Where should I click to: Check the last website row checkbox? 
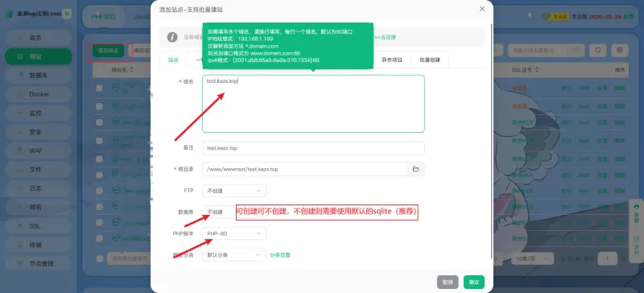tap(99, 238)
